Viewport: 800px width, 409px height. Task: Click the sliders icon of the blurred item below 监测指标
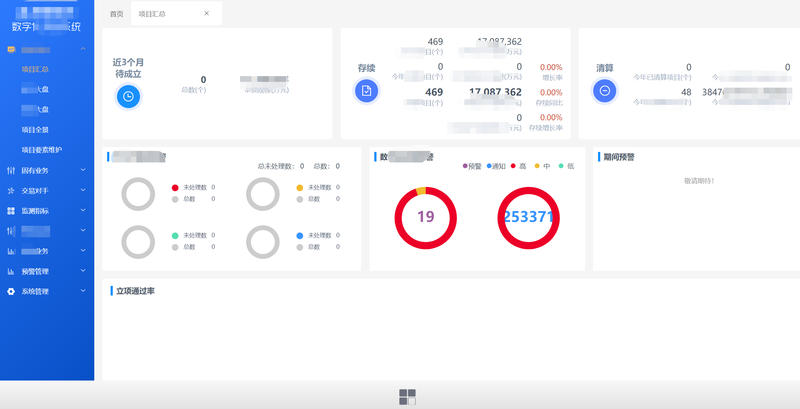point(11,231)
